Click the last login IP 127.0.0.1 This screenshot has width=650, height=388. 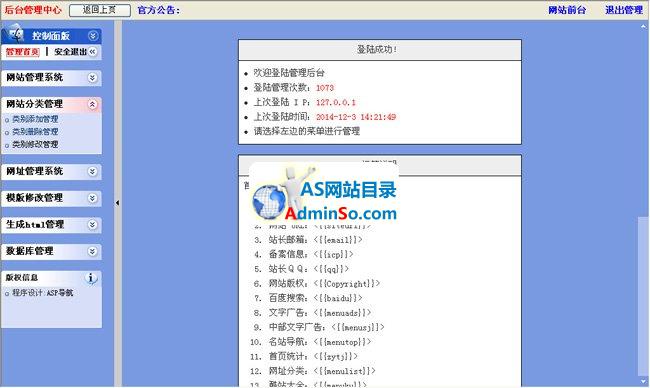coord(336,102)
